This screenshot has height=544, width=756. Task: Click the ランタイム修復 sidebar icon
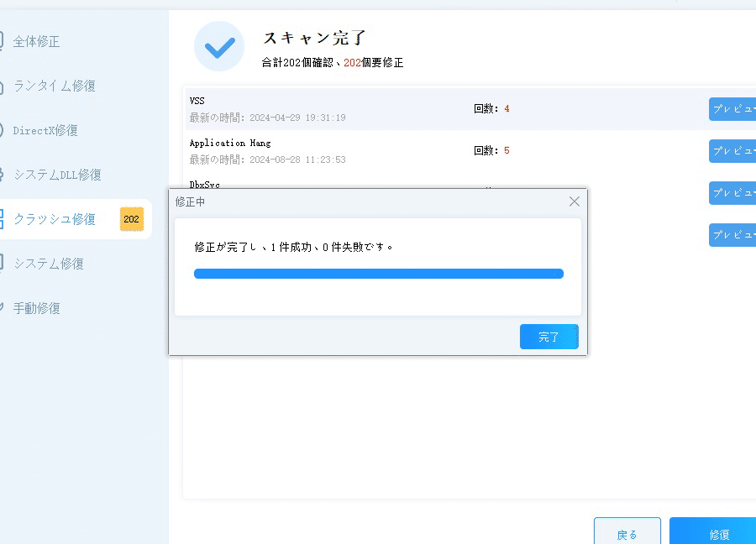pos(3,86)
